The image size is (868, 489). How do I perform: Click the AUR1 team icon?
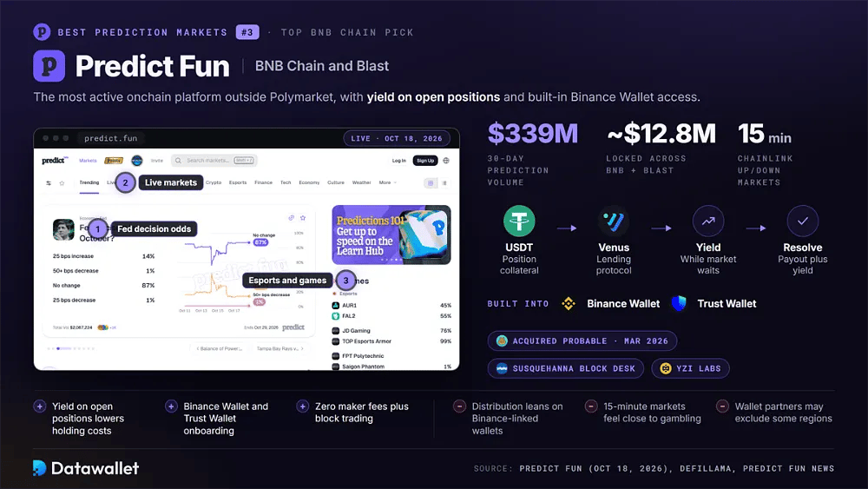pos(335,305)
